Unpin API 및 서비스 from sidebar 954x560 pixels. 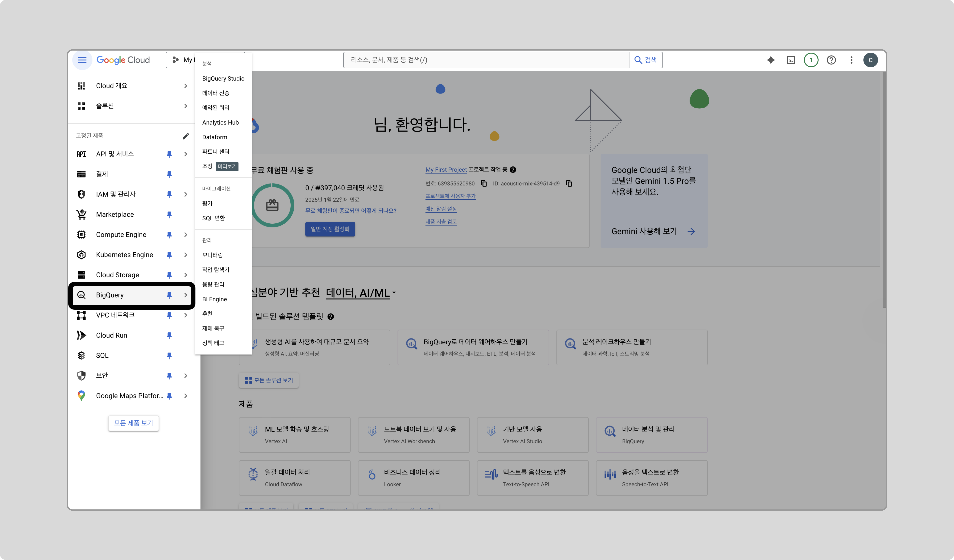[169, 154]
